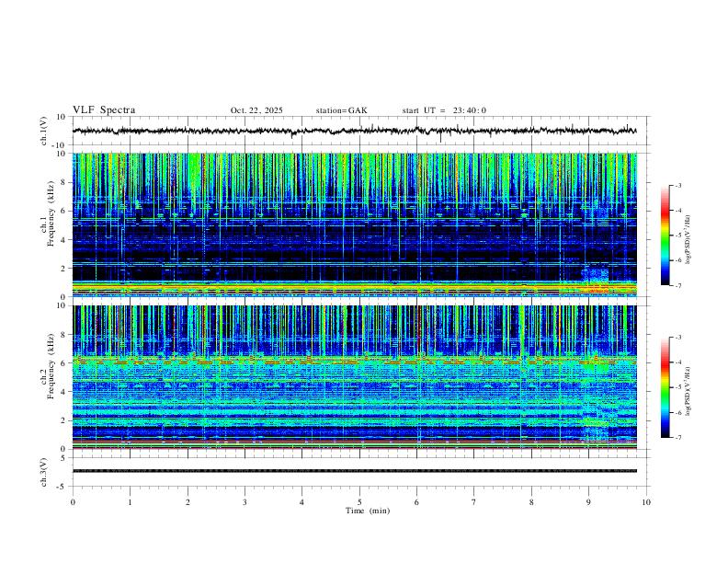Screen dimensions: 728x563
Task: Select the date text "Oct. 22, 2025"
Action: (256, 110)
